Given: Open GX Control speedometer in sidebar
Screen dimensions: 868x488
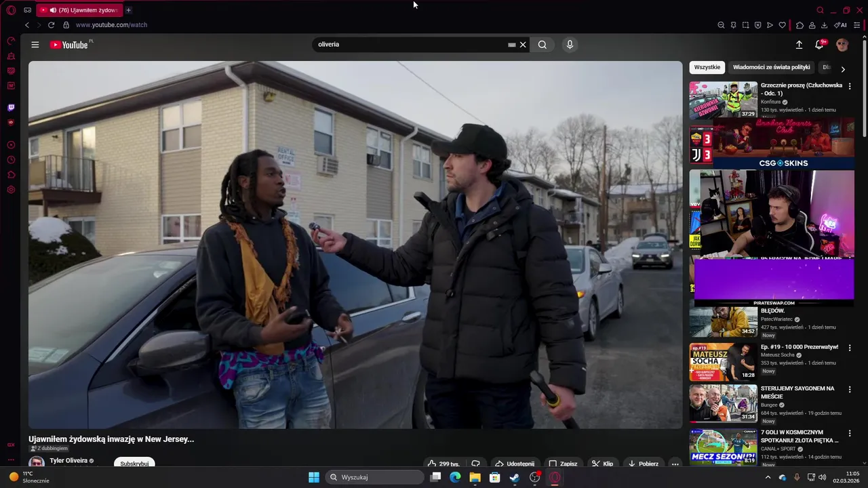Looking at the screenshot, I should (11, 41).
